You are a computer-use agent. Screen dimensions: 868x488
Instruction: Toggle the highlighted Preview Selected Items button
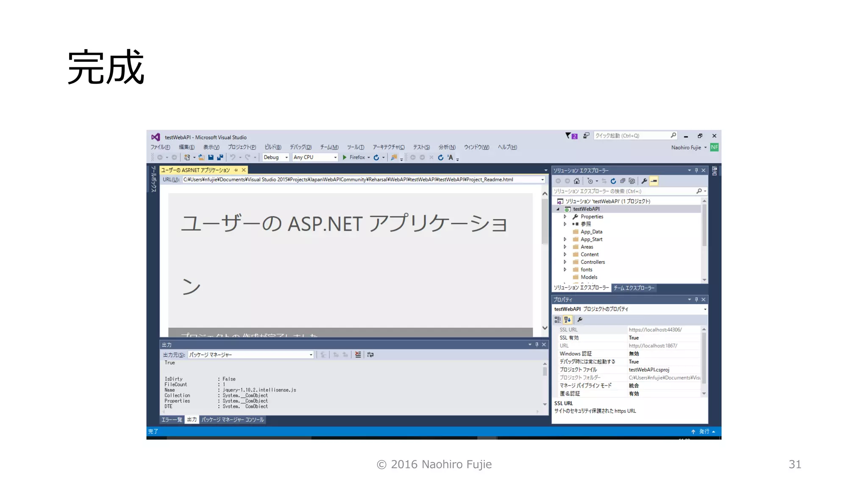coord(654,181)
